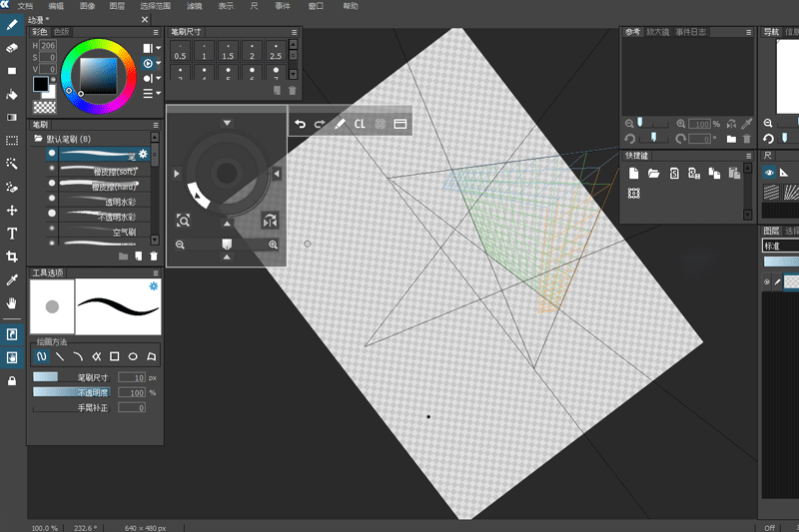Click the Copy icon in the shortcuts panel
799x532 pixels.
714,174
